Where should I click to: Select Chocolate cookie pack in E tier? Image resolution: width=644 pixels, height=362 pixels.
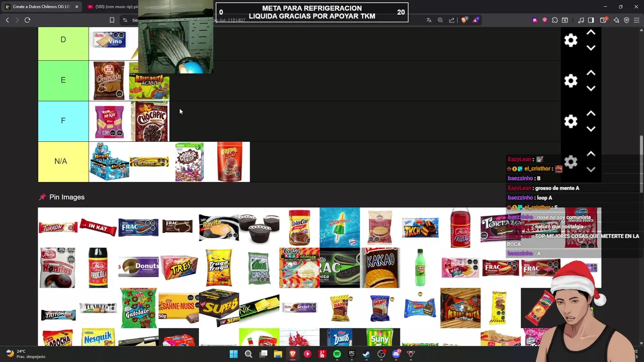click(x=109, y=80)
